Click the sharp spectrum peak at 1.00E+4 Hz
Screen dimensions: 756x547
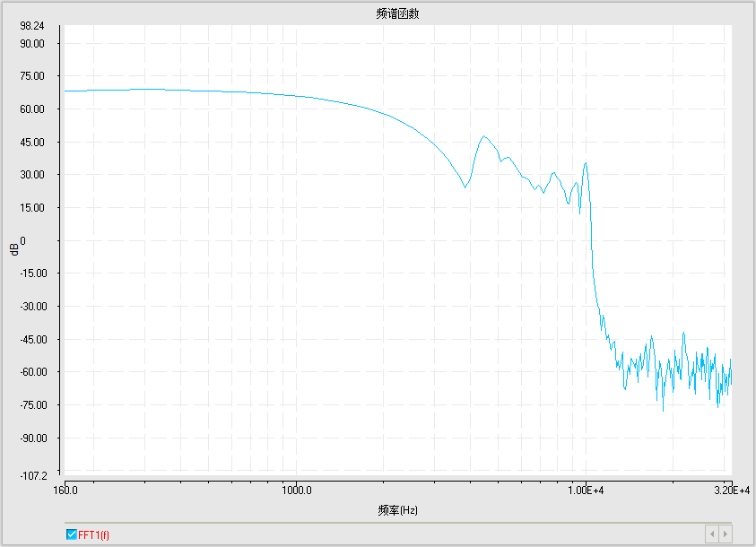tap(586, 163)
